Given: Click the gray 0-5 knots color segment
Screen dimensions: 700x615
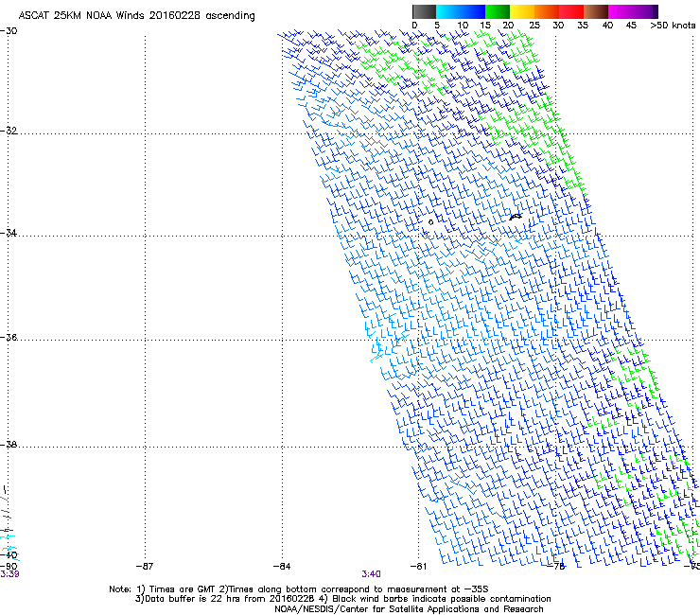Looking at the screenshot, I should click(424, 11).
